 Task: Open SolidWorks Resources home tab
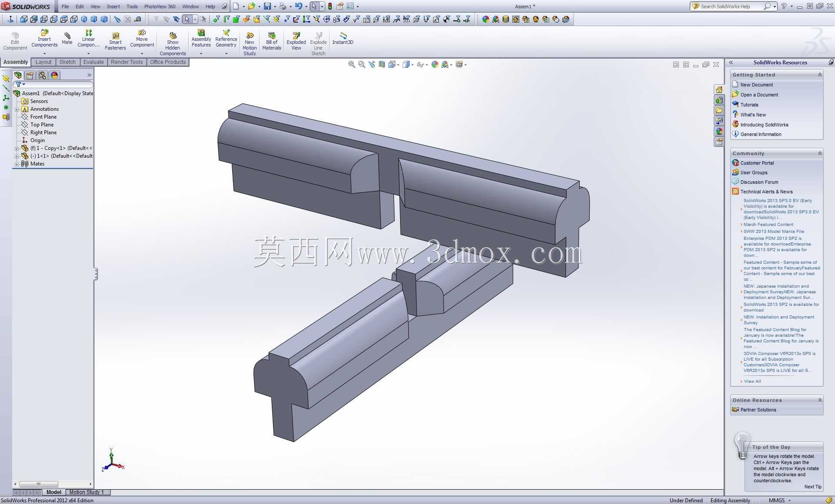719,90
